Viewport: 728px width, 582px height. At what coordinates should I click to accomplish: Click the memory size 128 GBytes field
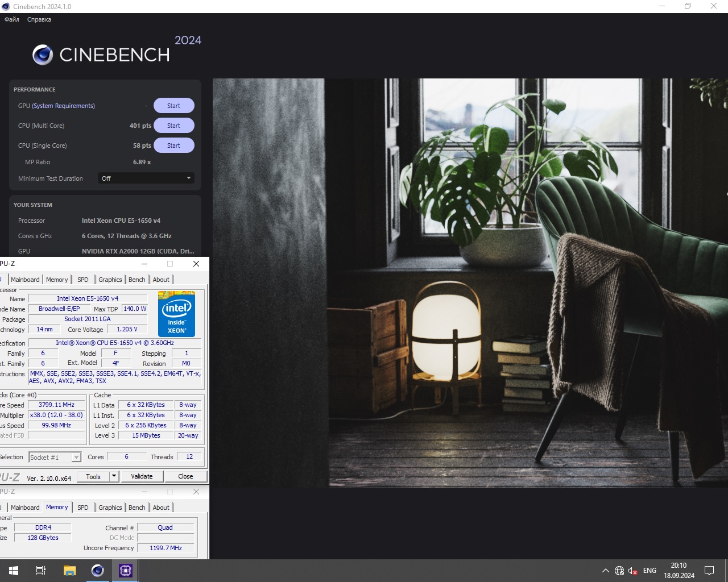pos(43,538)
